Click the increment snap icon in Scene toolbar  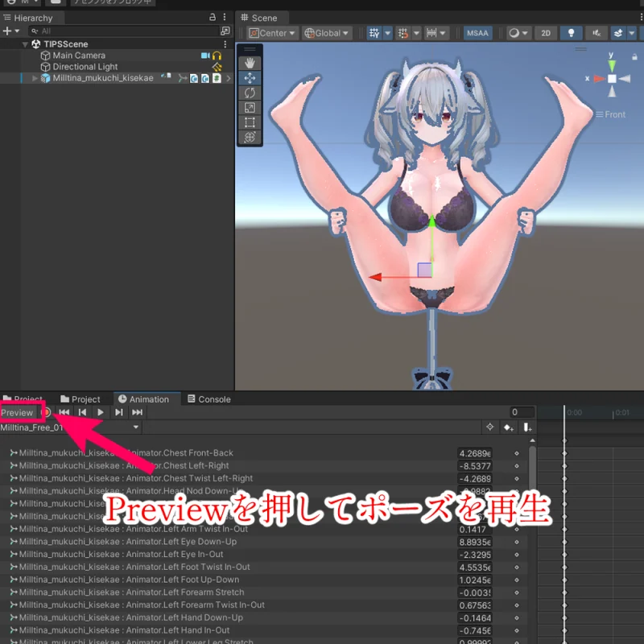403,33
